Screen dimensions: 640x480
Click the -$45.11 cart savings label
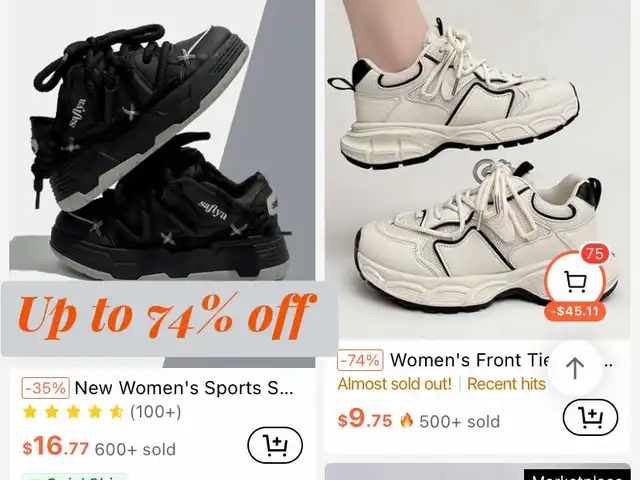click(575, 311)
